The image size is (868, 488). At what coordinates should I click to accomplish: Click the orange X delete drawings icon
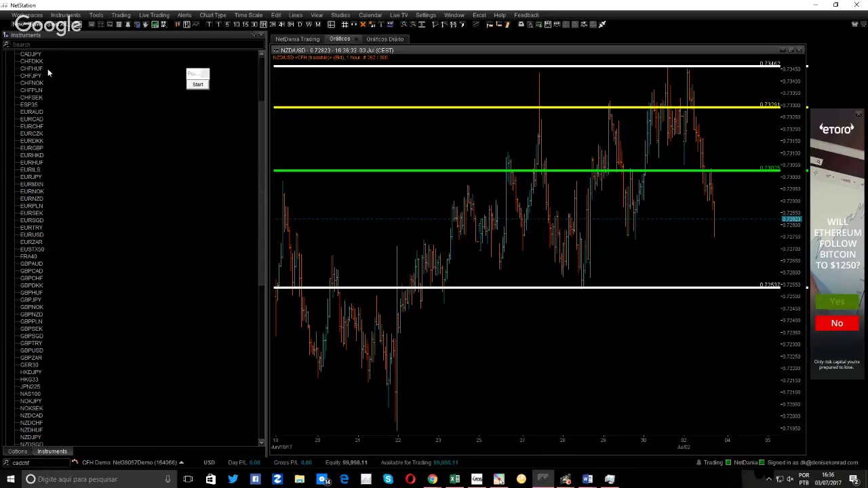(x=363, y=24)
